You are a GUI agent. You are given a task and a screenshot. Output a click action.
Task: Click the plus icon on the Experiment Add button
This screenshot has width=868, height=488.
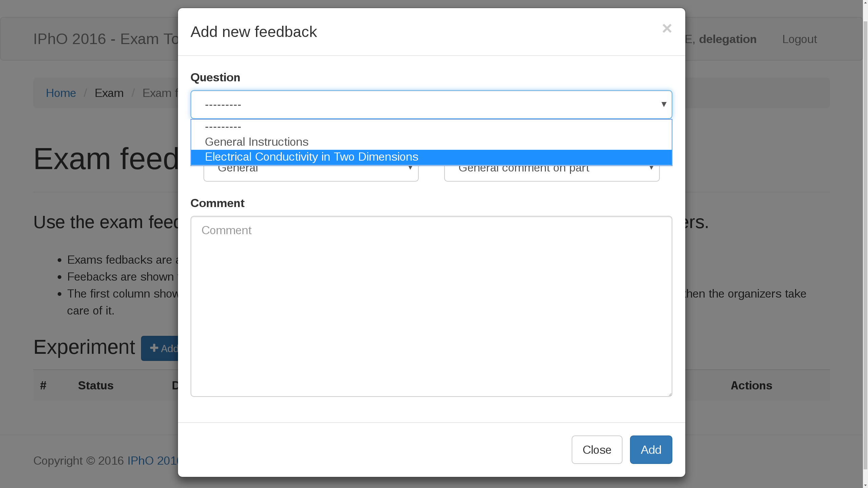[x=154, y=348]
